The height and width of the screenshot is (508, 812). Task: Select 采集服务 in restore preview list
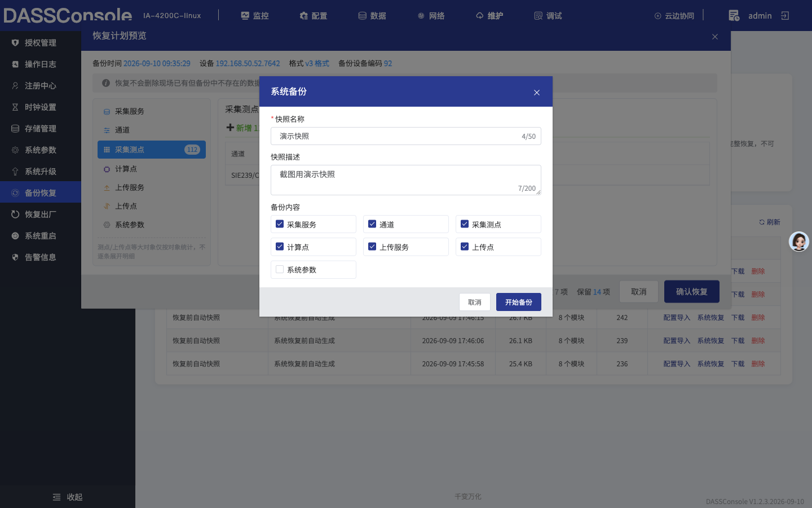(x=152, y=111)
